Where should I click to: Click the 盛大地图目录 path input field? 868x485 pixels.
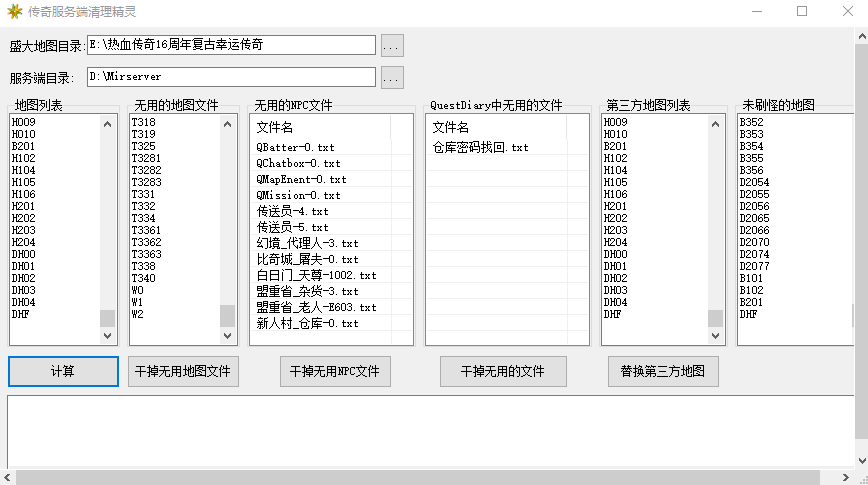pos(231,45)
